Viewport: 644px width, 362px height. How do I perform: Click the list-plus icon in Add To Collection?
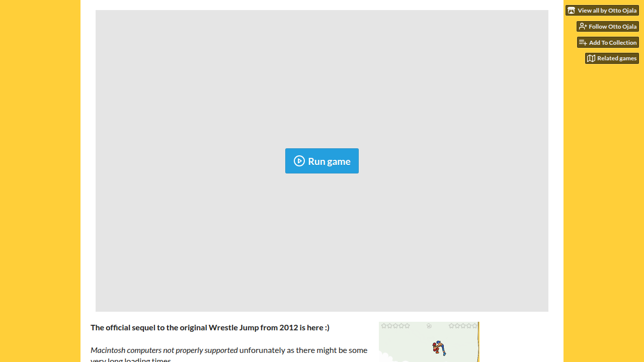[x=583, y=43]
